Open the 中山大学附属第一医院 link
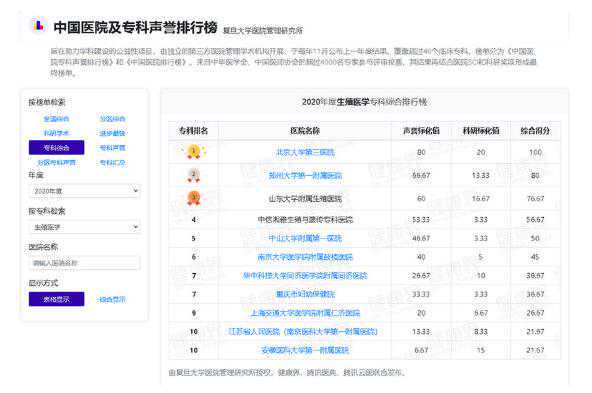This screenshot has width=592, height=393. 305,238
